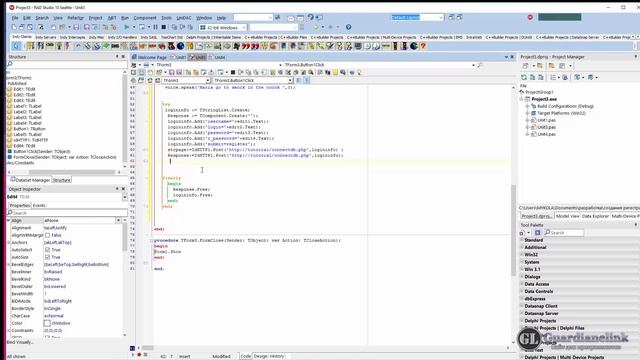Select the Target Platforms (Win32) node

561,113
